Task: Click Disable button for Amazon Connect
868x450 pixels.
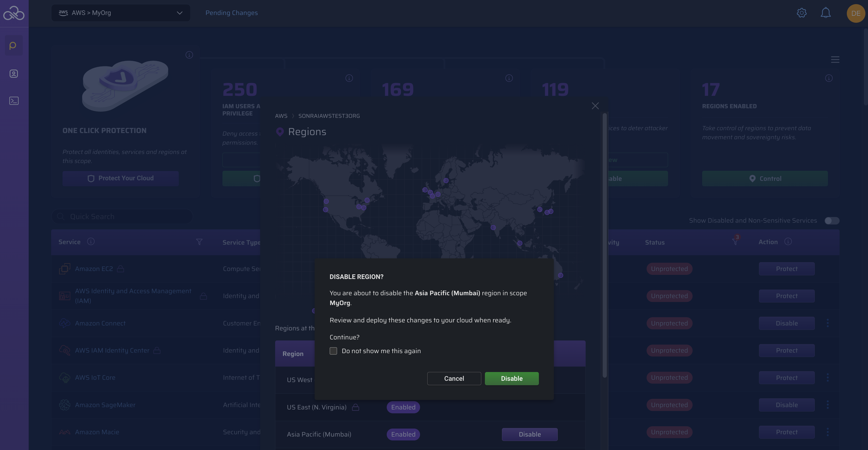Action: (787, 323)
